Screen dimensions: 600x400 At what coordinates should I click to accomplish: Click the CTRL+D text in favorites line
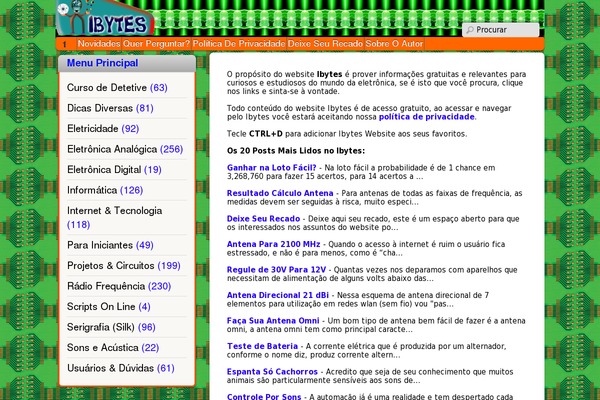(266, 134)
